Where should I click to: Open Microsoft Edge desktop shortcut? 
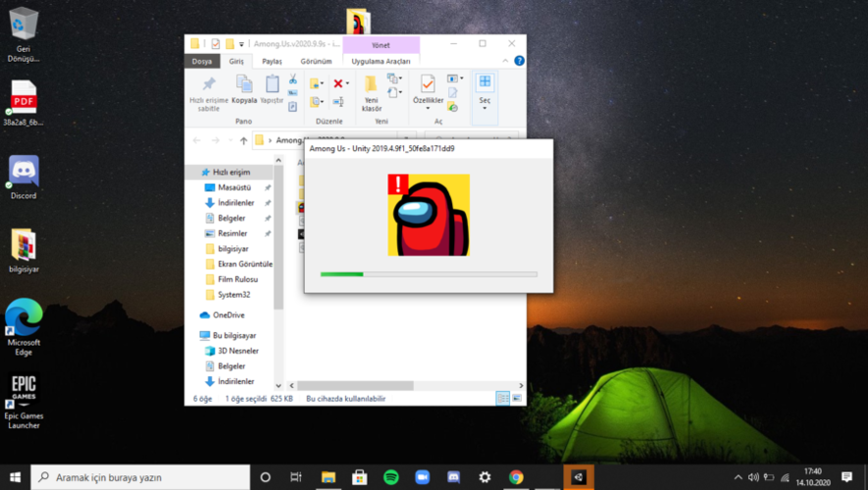(24, 327)
